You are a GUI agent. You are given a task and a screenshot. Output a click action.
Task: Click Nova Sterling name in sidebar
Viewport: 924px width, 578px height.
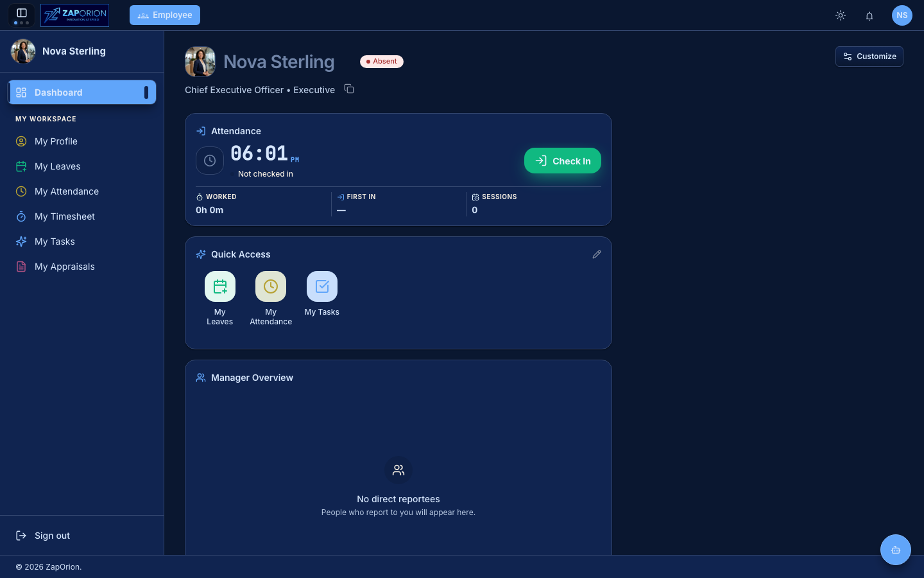tap(74, 51)
